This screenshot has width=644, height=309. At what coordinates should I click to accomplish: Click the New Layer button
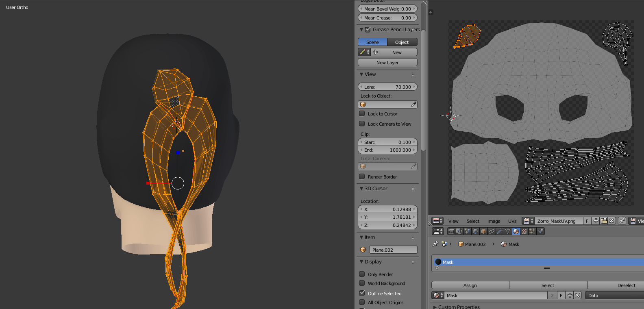pos(387,63)
